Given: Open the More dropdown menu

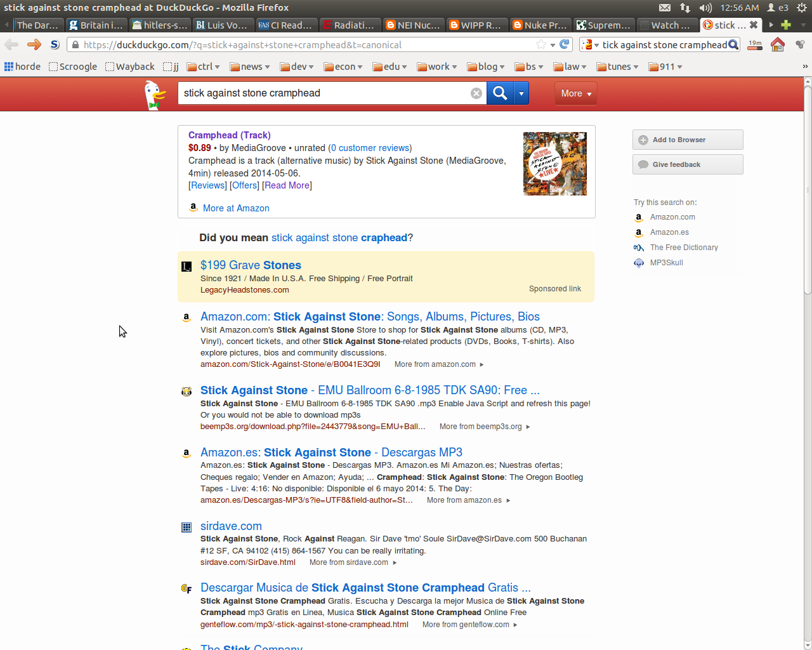Looking at the screenshot, I should click(575, 93).
